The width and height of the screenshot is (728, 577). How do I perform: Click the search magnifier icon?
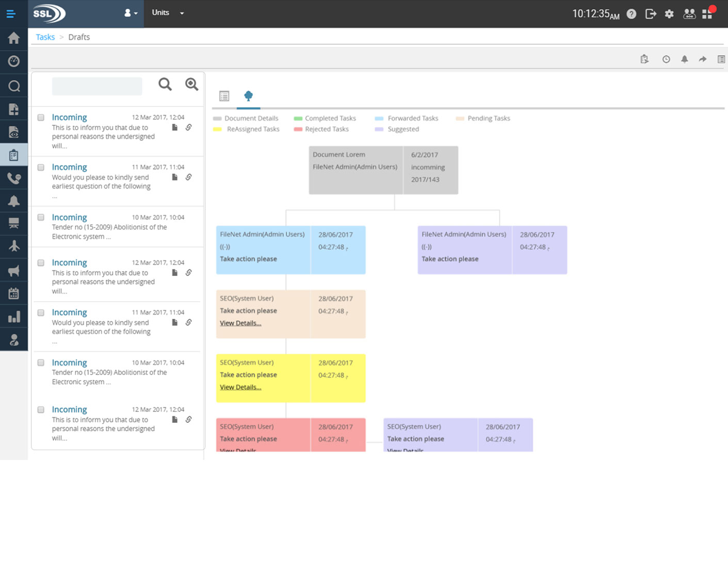(165, 84)
